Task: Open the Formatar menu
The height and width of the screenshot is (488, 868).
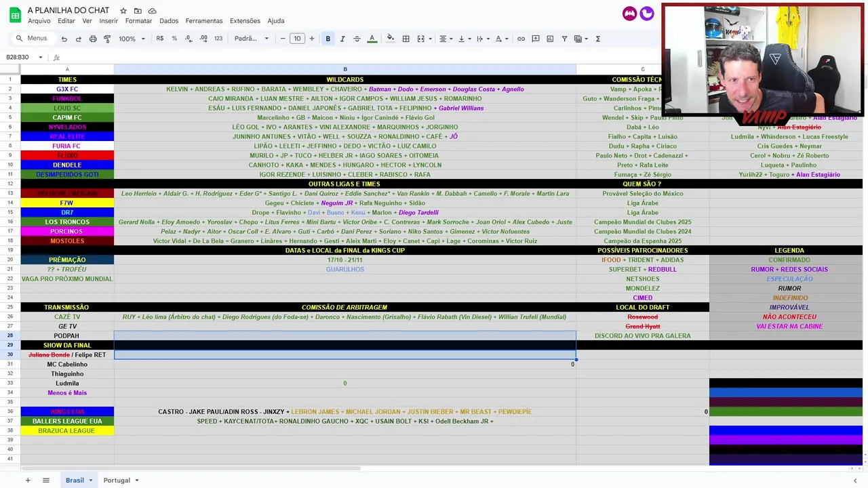Action: tap(138, 21)
